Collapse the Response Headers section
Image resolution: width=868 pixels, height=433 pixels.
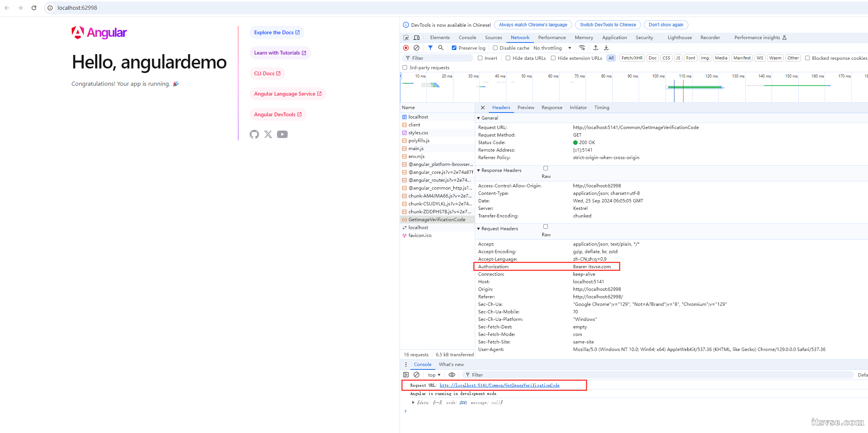pyautogui.click(x=479, y=170)
